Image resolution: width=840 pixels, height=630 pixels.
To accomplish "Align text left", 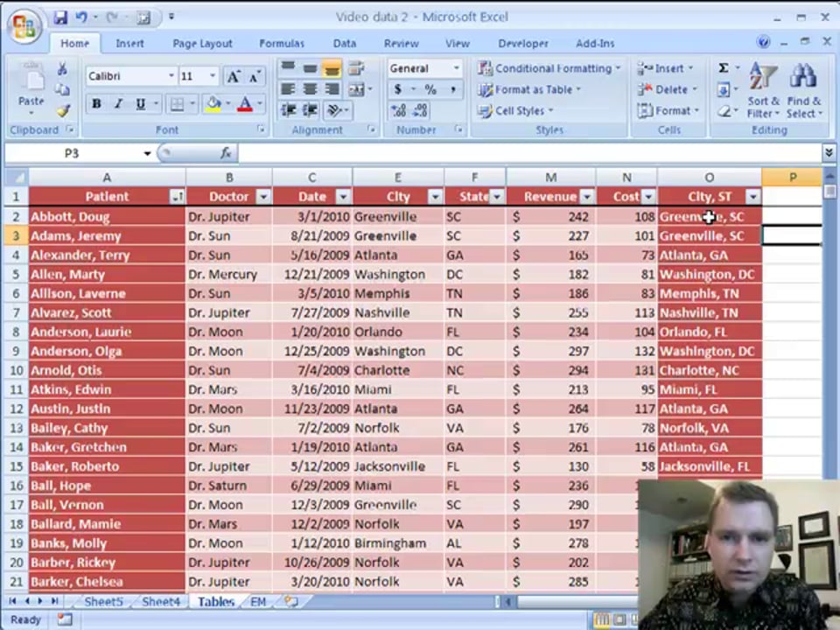I will (288, 89).
